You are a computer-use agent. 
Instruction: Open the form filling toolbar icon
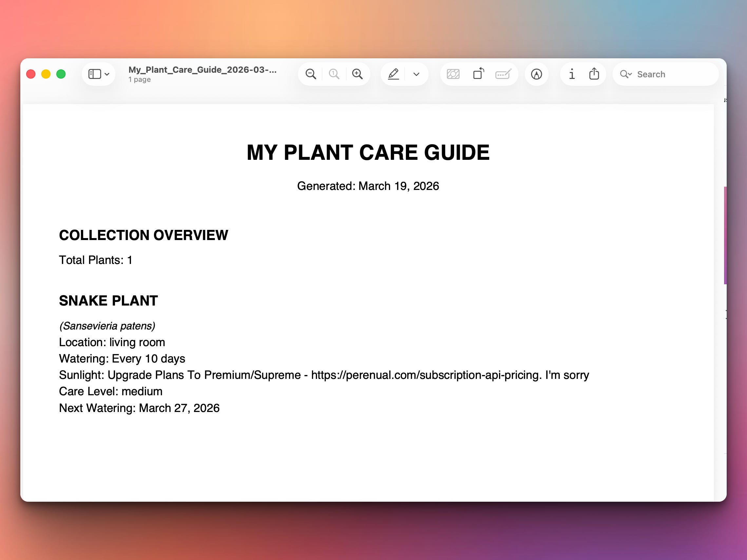503,74
